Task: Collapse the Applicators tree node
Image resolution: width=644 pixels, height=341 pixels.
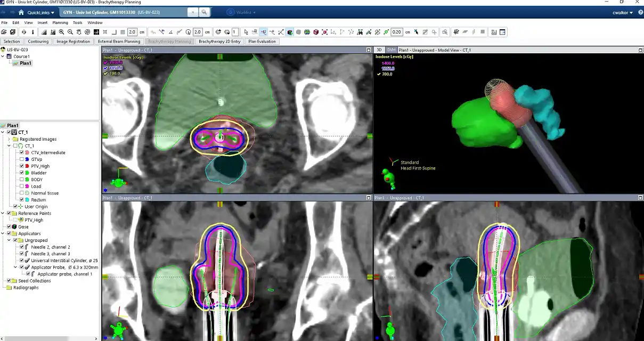Action: point(4,233)
